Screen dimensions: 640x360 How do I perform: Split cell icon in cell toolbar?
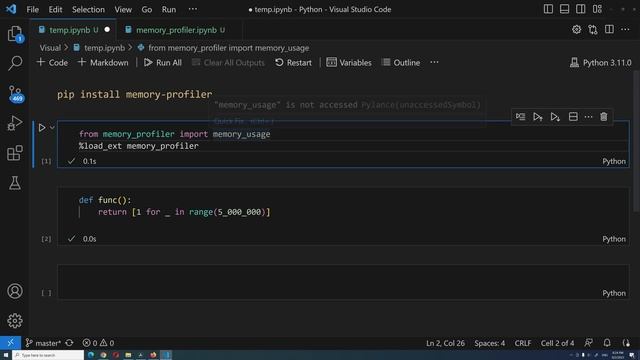573,117
